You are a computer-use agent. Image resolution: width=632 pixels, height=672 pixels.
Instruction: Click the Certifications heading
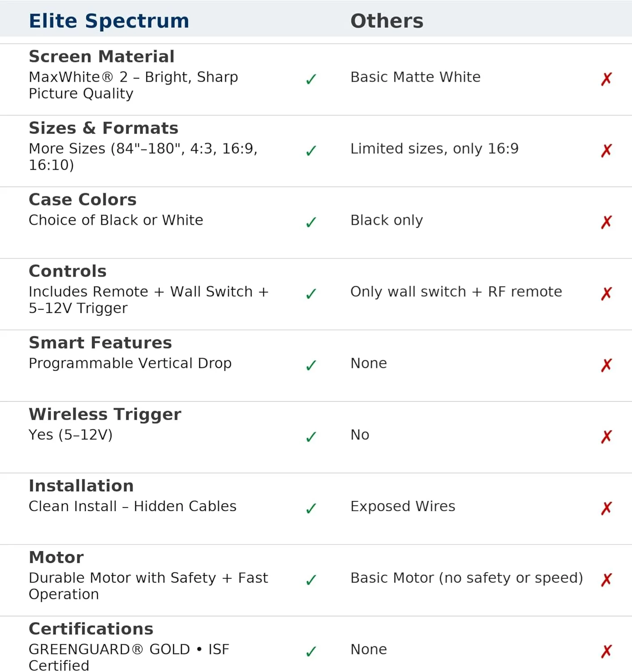[x=91, y=629]
